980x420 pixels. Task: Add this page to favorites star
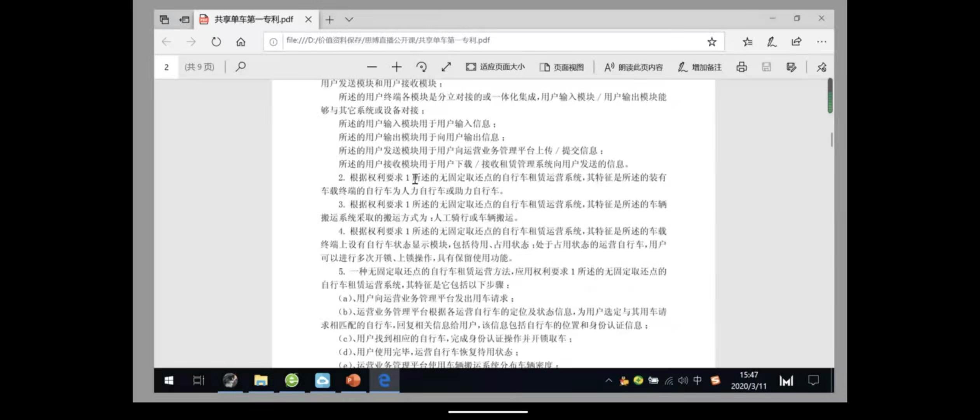click(711, 42)
